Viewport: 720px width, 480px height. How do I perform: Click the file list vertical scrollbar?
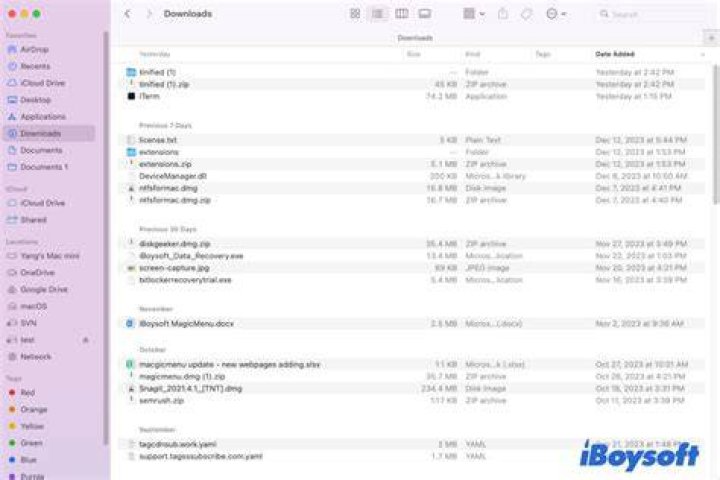pyautogui.click(x=715, y=135)
